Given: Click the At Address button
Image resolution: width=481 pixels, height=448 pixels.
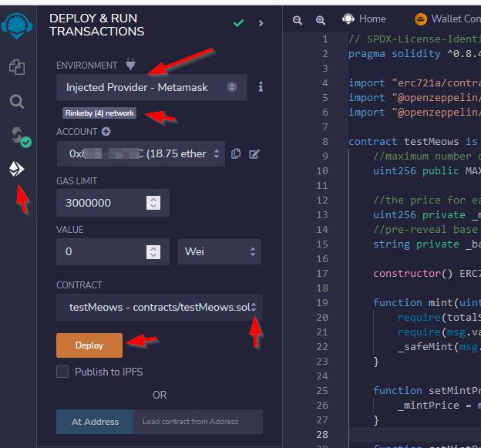Looking at the screenshot, I should click(x=95, y=422).
